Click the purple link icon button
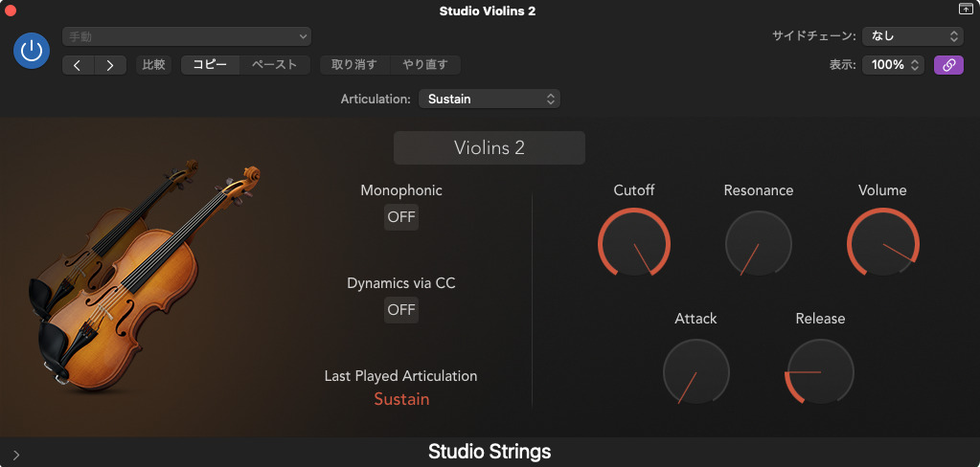Viewport: 980px width, 467px height. pos(948,65)
